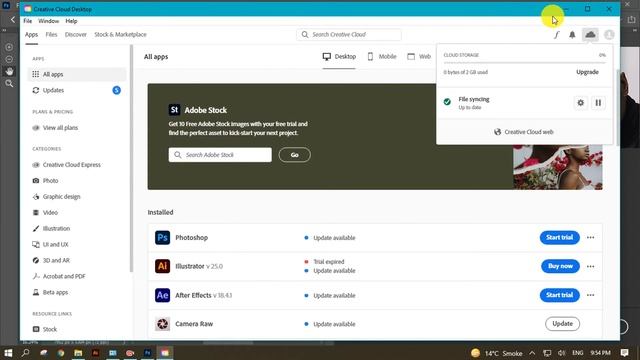Image resolution: width=640 pixels, height=360 pixels.
Task: Open Creative Cloud web link
Action: 524,132
